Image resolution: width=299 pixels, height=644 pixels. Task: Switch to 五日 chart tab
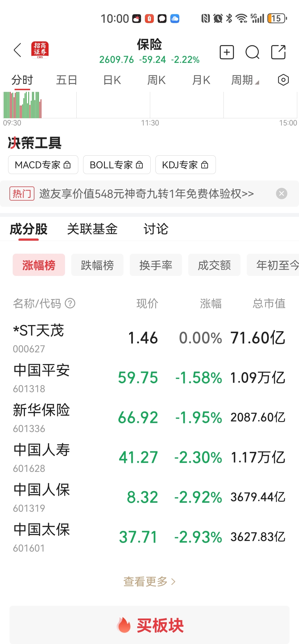67,80
